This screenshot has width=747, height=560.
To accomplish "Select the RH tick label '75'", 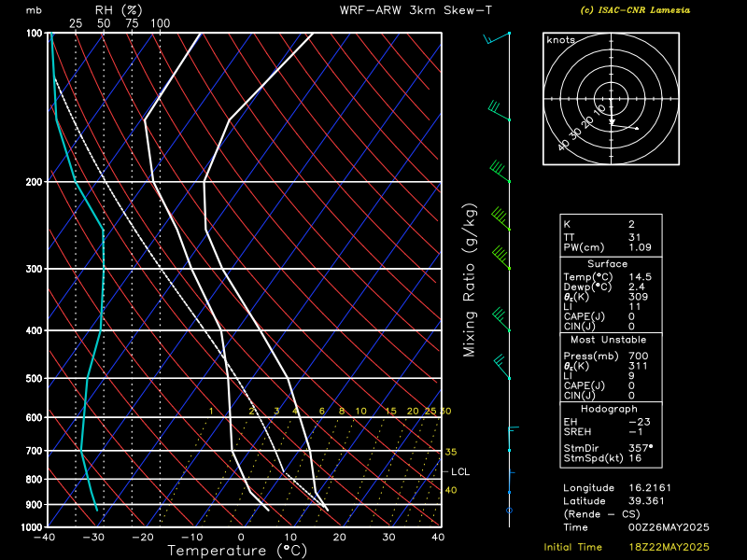I will click(132, 23).
